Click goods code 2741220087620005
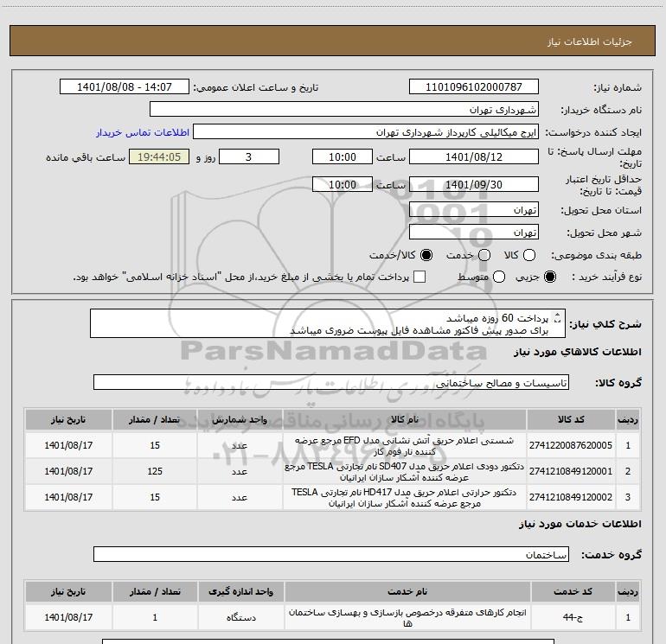This screenshot has height=644, width=666. coord(571,445)
